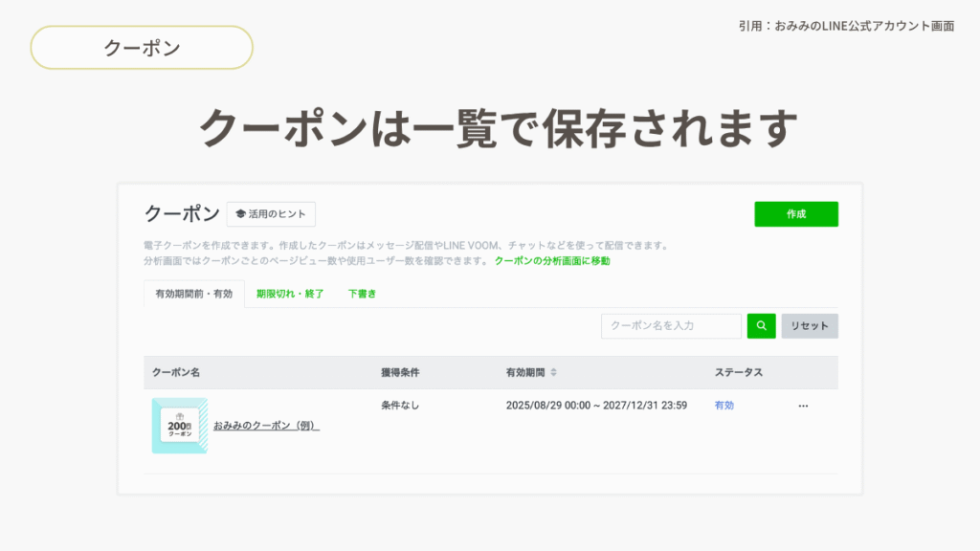Switch to the 期限切れ・終了 tab

pyautogui.click(x=290, y=294)
